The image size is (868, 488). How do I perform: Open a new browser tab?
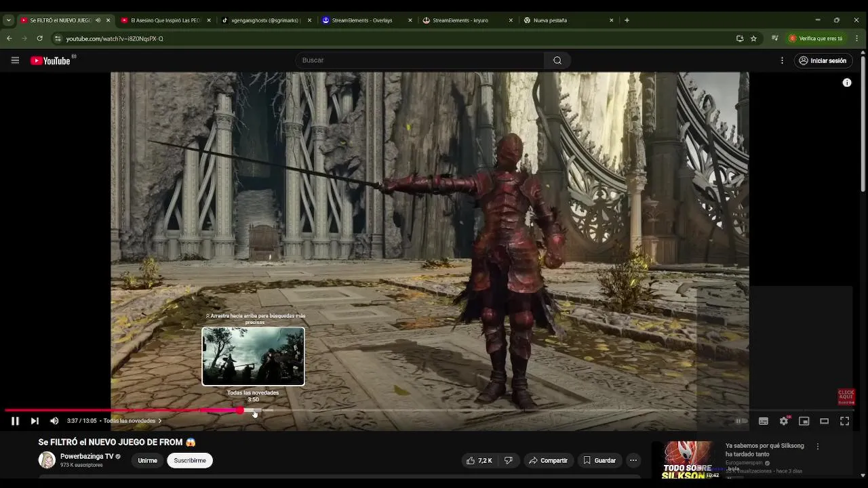627,20
